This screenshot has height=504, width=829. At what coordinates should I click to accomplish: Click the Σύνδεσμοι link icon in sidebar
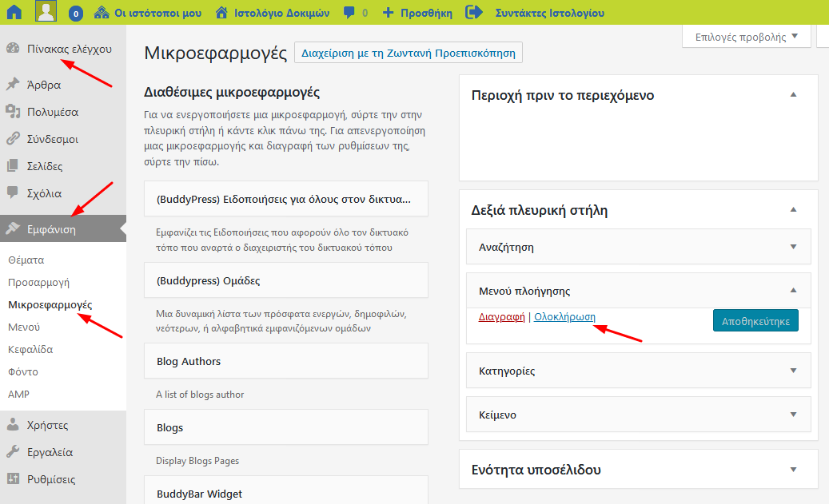[12, 139]
